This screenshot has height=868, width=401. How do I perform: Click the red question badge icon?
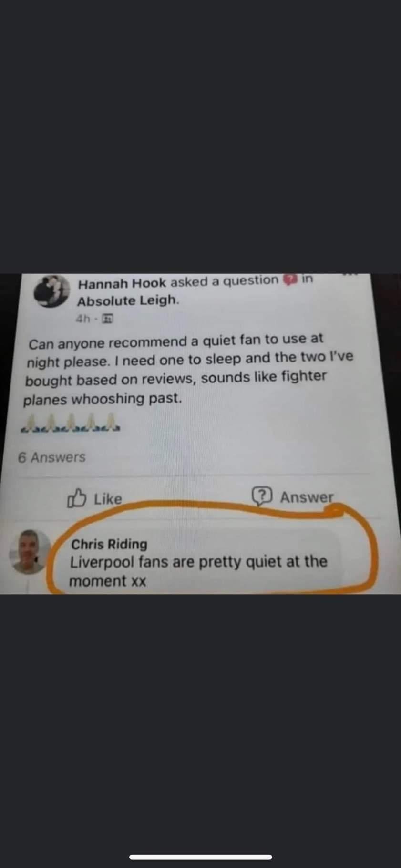pos(289,280)
